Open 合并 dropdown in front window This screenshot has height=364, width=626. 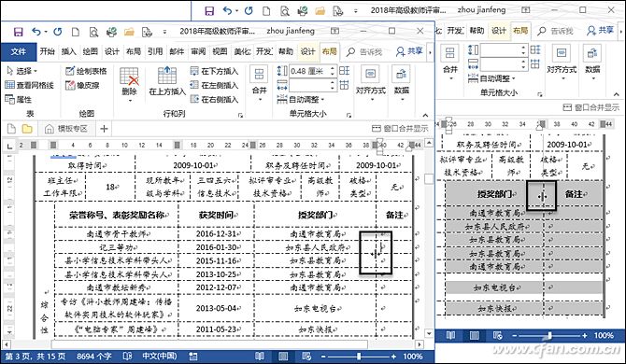[259, 84]
